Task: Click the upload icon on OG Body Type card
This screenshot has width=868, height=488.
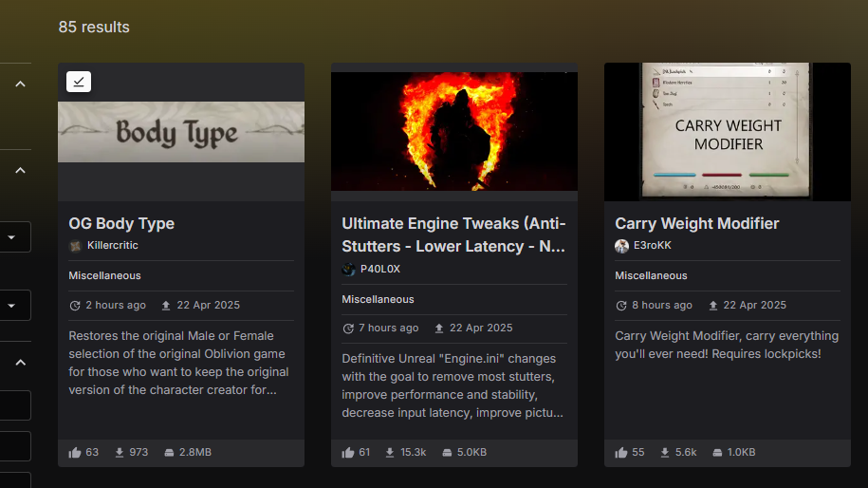Action: click(165, 306)
